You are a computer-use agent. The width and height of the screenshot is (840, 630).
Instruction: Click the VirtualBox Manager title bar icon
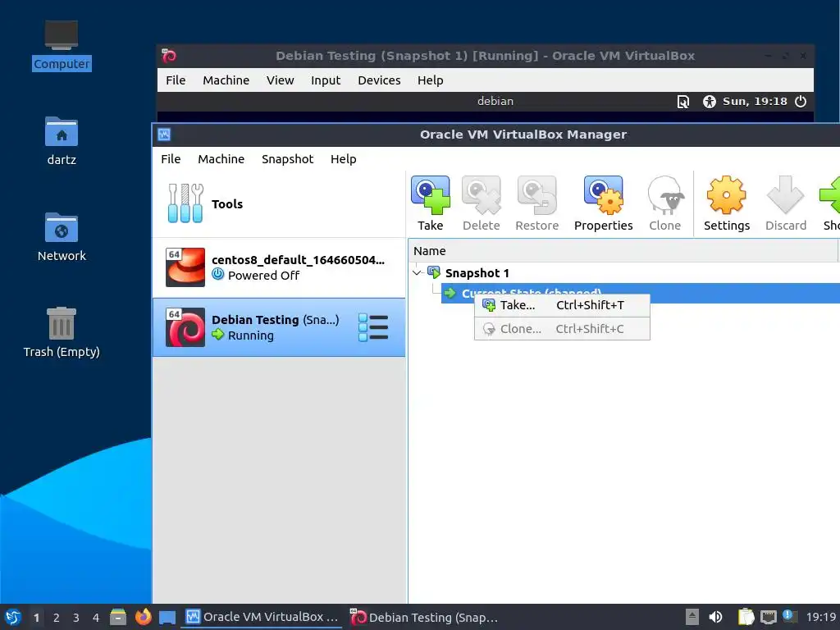click(164, 135)
